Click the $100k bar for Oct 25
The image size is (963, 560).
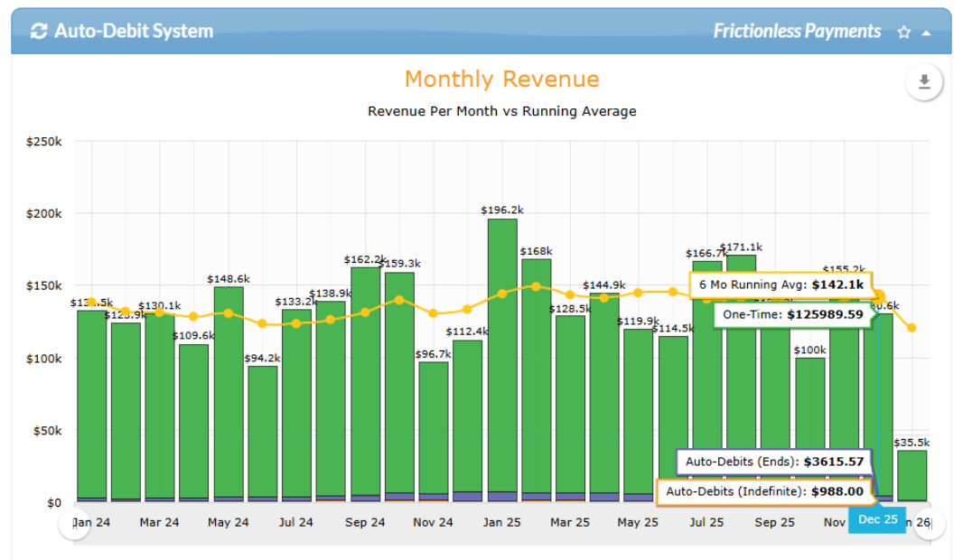810,430
